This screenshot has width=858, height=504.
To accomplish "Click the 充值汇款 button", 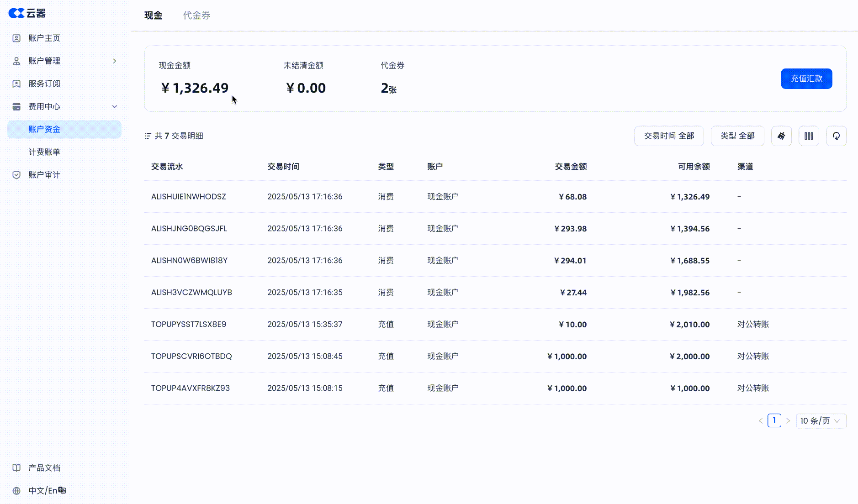I will click(806, 79).
